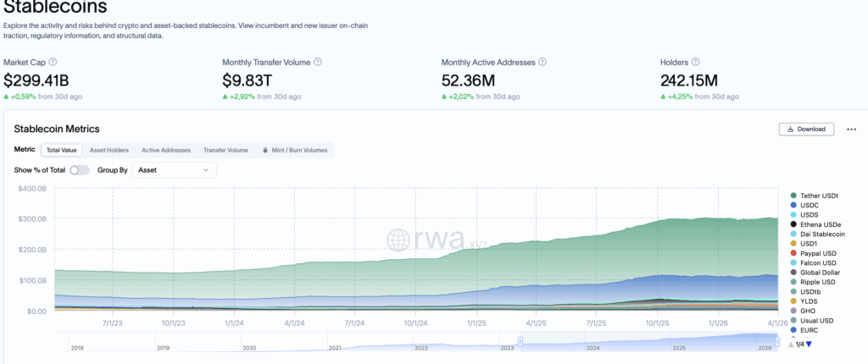Click the Monthly Active Addresses help icon
Viewport: 868px width, 364px height.
tap(542, 63)
